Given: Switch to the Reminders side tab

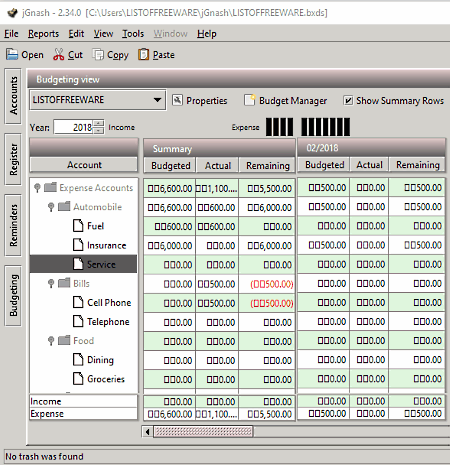Looking at the screenshot, I should [x=13, y=225].
